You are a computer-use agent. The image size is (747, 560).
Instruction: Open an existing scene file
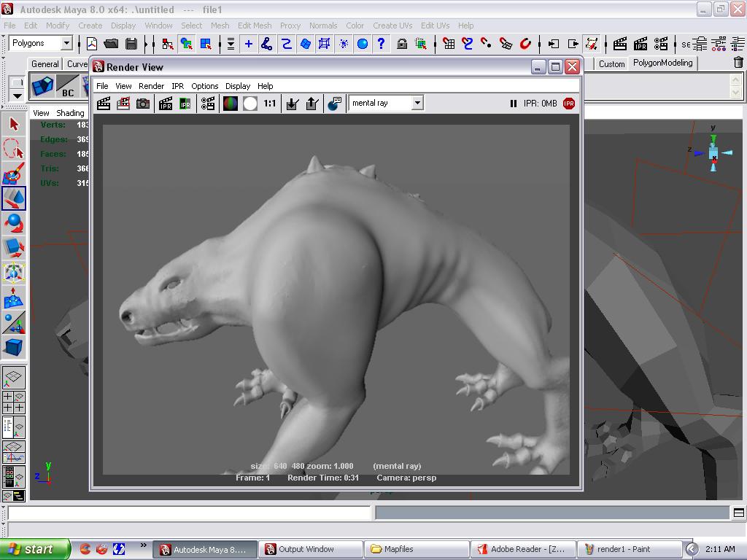111,43
